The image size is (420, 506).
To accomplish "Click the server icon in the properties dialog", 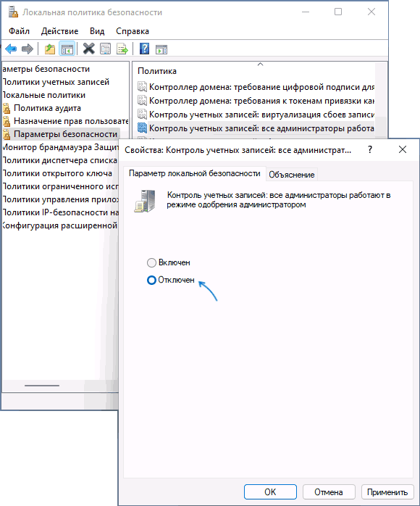I will (x=145, y=202).
